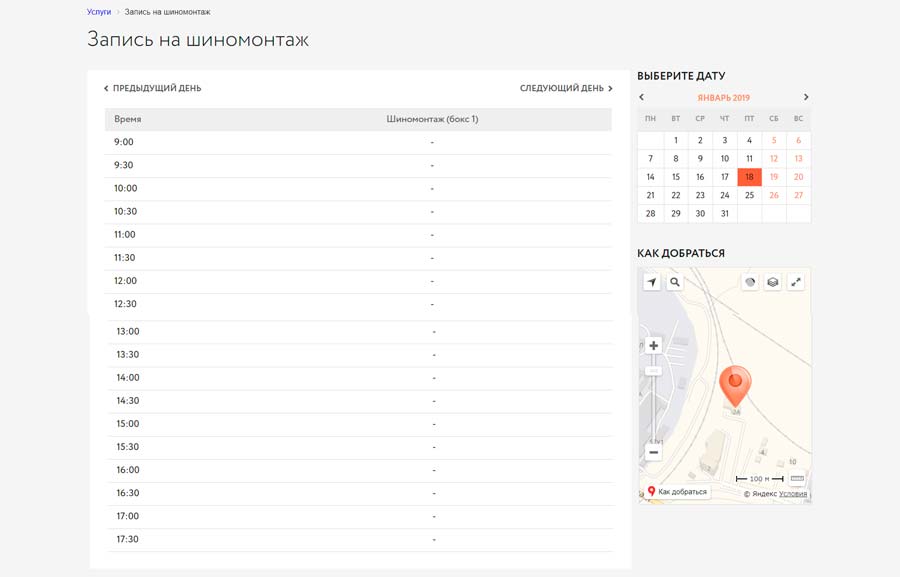The width and height of the screenshot is (900, 577).
Task: Zoom in with the plus button on map
Action: [x=652, y=344]
